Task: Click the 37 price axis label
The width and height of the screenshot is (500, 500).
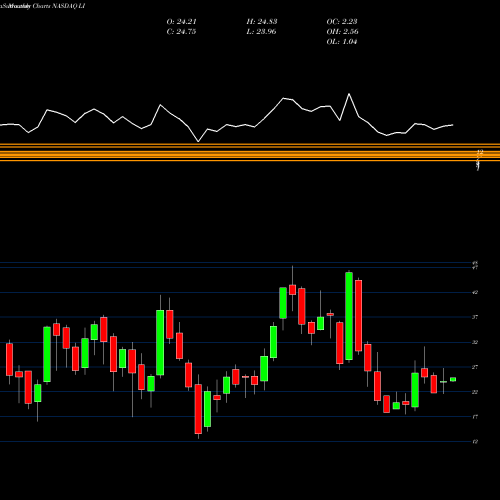Action: point(475,317)
